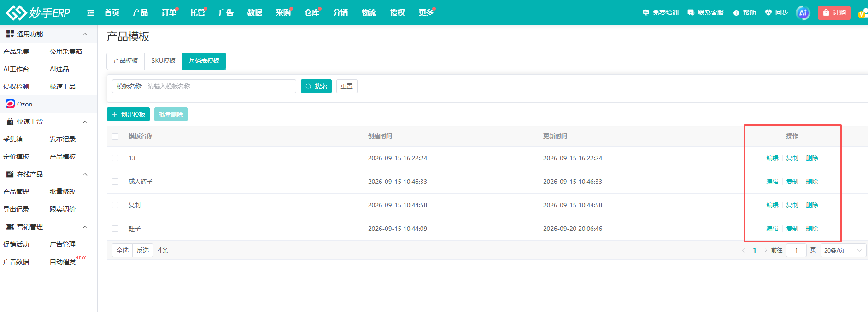The image size is (868, 312).
Task: Tick the select-all header checkbox
Action: tap(115, 136)
